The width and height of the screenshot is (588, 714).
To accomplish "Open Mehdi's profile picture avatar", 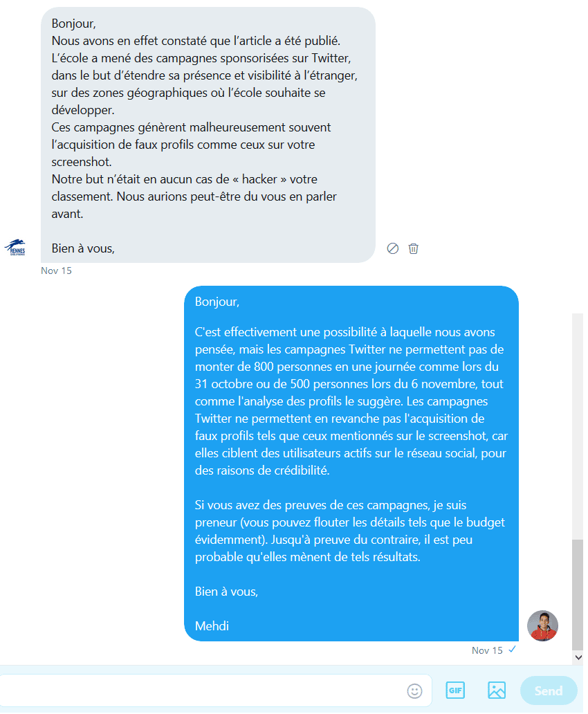I will click(x=542, y=625).
